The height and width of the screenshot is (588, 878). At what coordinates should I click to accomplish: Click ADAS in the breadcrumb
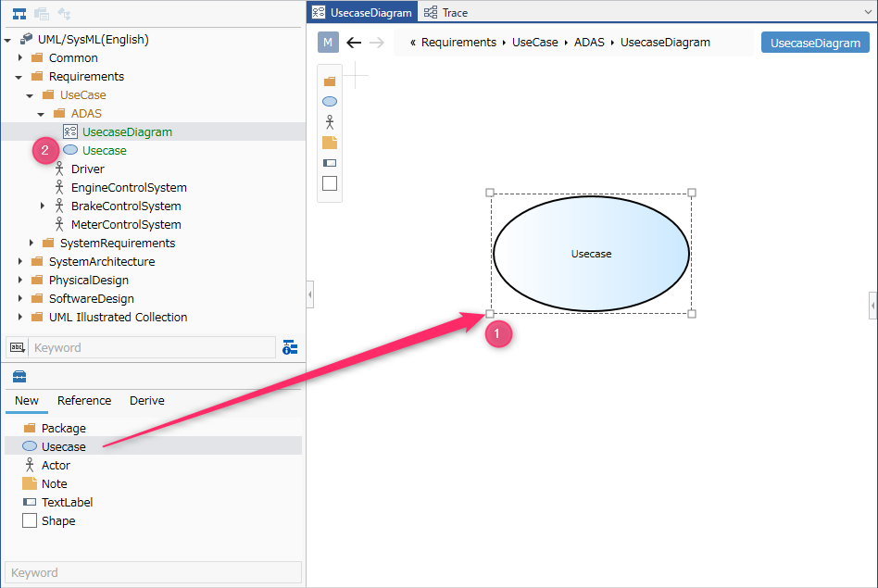589,43
